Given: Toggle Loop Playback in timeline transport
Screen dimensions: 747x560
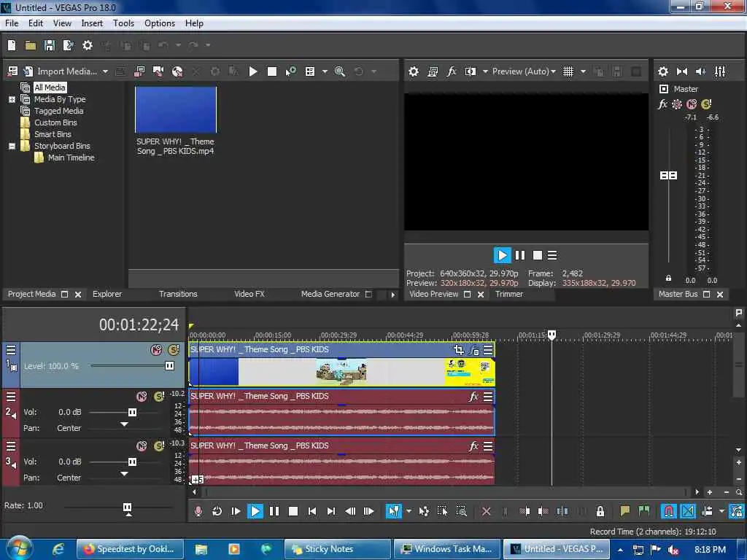Looking at the screenshot, I should click(217, 511).
